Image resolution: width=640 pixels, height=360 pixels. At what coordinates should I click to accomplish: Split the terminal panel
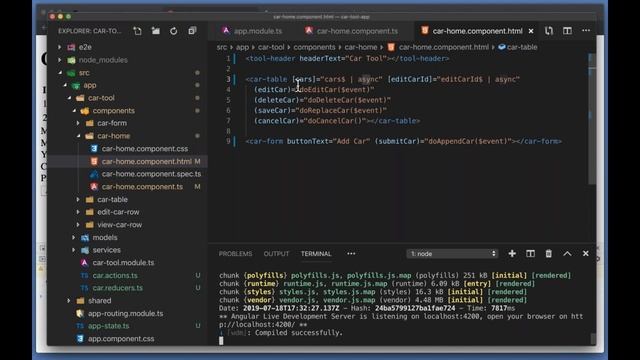point(530,254)
